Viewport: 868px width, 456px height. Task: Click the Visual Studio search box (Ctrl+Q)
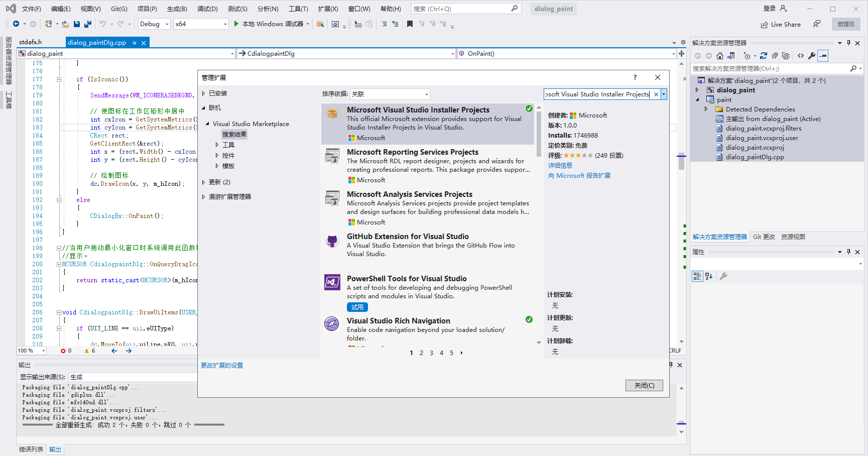point(466,9)
